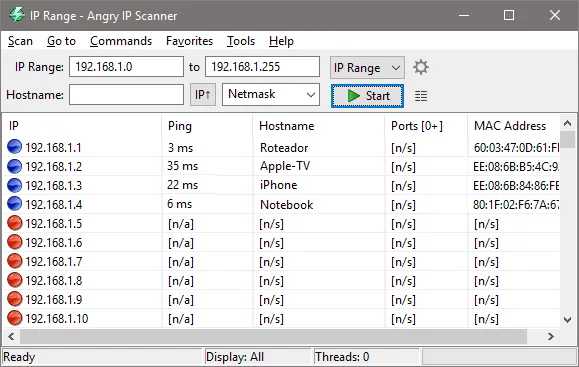Open the Go to menu
The width and height of the screenshot is (579, 367).
pos(61,41)
